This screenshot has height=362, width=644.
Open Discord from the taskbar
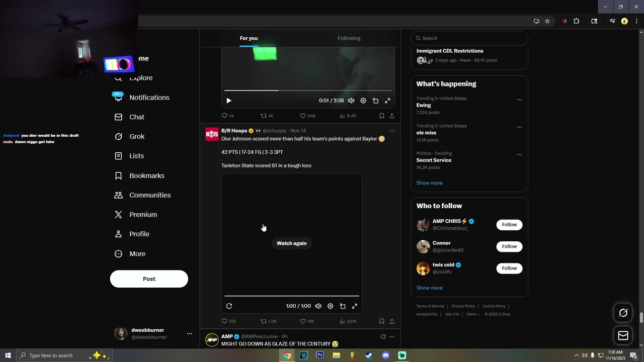pyautogui.click(x=386, y=355)
